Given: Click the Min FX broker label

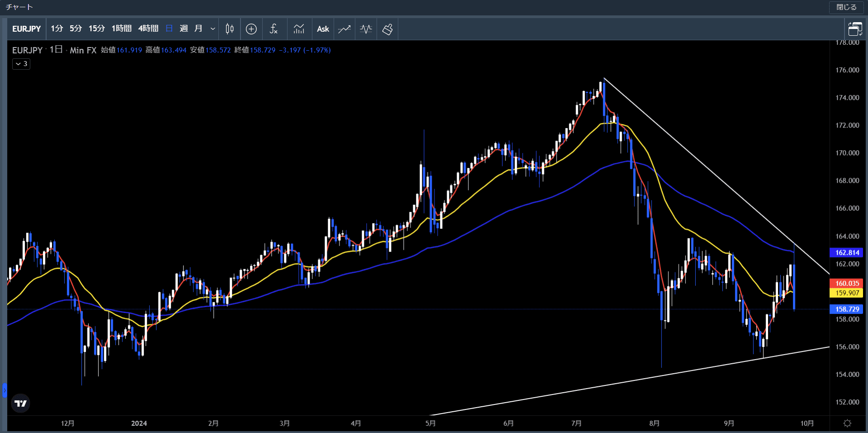Looking at the screenshot, I should point(83,50).
